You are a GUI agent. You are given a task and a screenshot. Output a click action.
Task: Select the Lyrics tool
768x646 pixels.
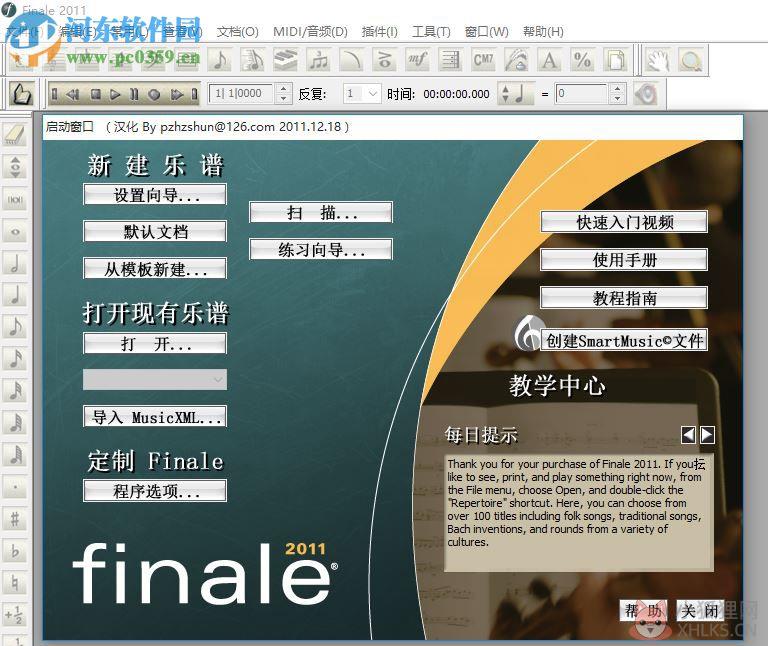click(x=516, y=60)
